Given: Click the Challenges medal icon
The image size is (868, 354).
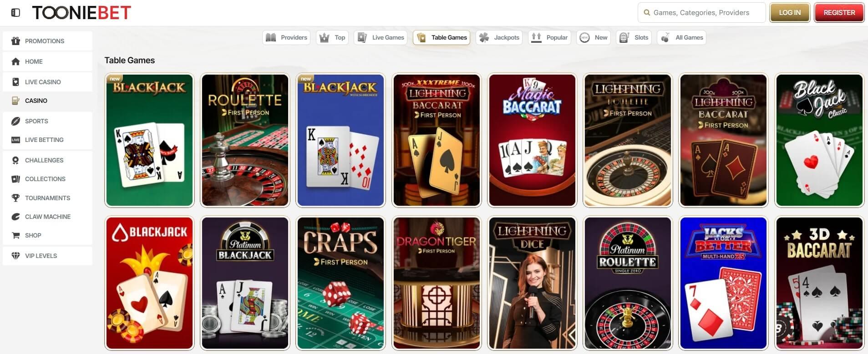Looking at the screenshot, I should pyautogui.click(x=15, y=160).
